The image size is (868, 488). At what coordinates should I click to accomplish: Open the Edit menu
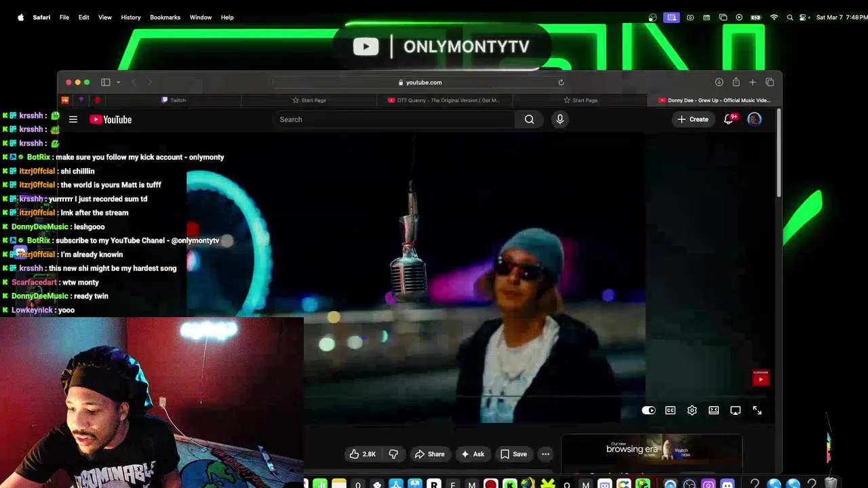(x=83, y=17)
